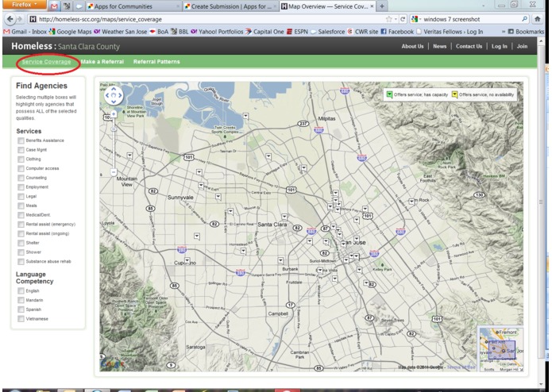Click the About Us link
The height and width of the screenshot is (392, 552).
click(412, 46)
